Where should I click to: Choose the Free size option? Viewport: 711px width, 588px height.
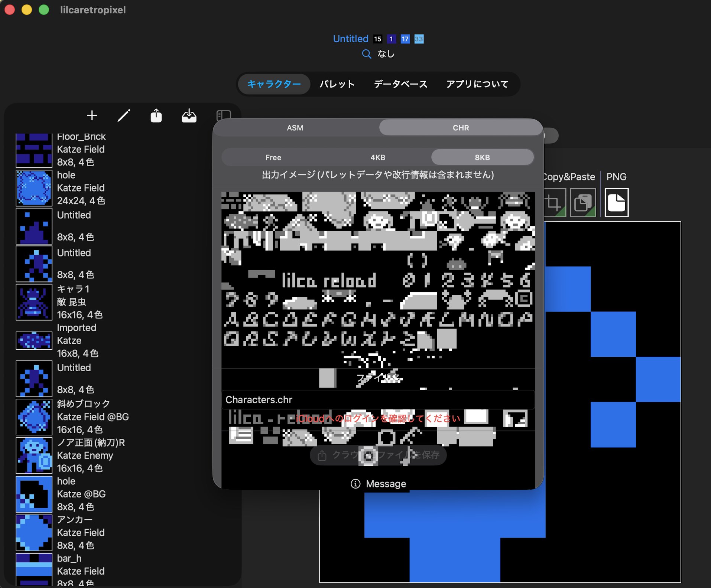(x=273, y=157)
